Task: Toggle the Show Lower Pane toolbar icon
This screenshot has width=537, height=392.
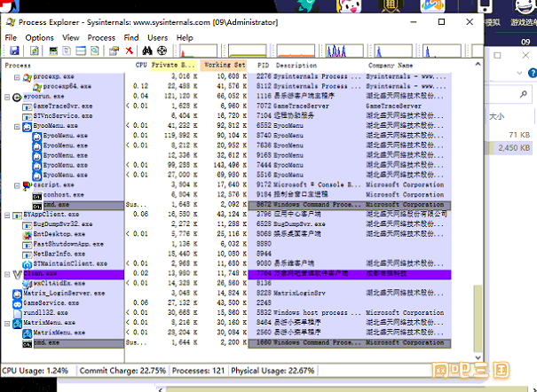Action: 81,51
